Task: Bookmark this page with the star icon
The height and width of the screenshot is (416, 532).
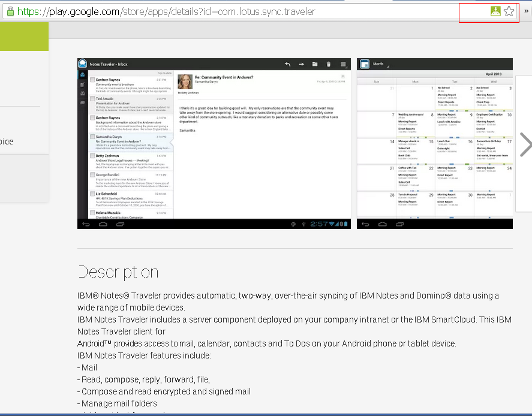Action: coord(509,11)
